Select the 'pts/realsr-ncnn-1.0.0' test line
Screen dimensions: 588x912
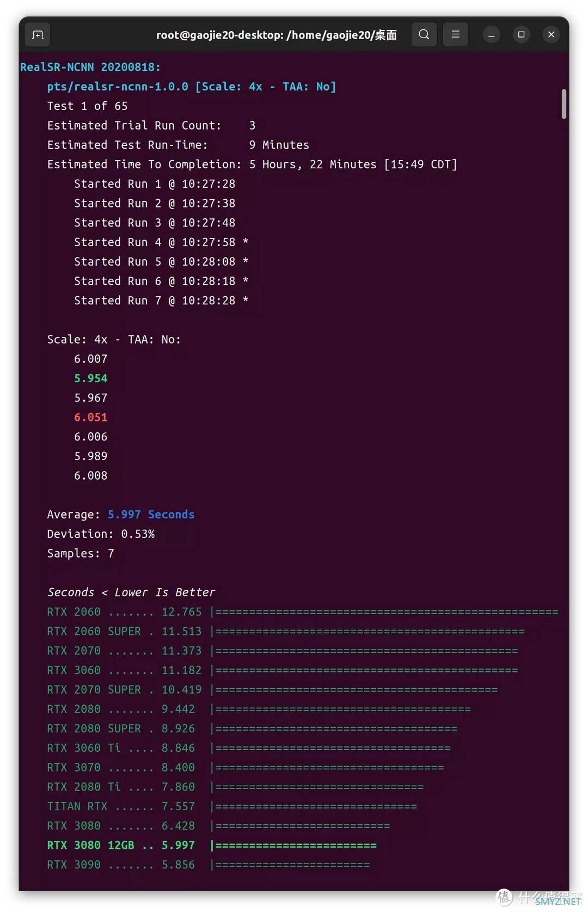coord(192,87)
